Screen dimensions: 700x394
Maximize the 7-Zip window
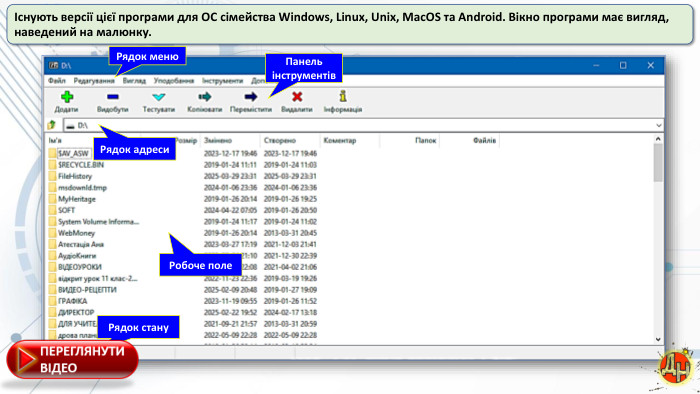623,66
